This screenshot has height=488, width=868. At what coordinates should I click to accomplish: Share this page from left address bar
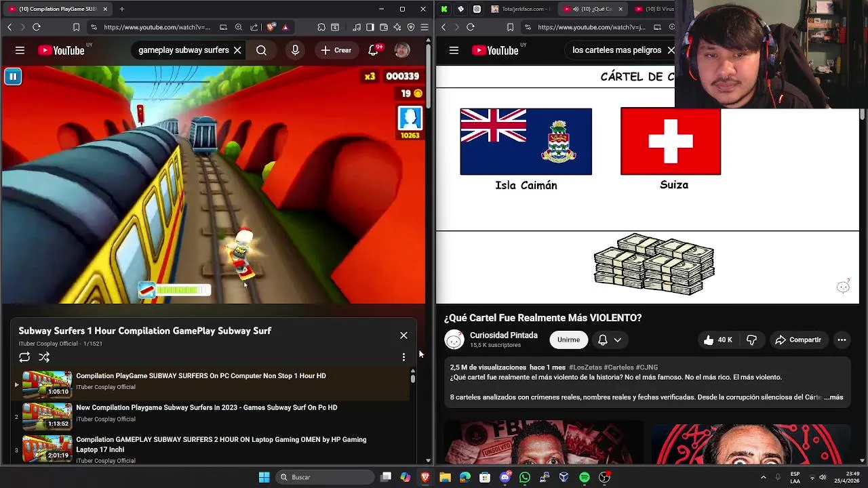pos(254,27)
